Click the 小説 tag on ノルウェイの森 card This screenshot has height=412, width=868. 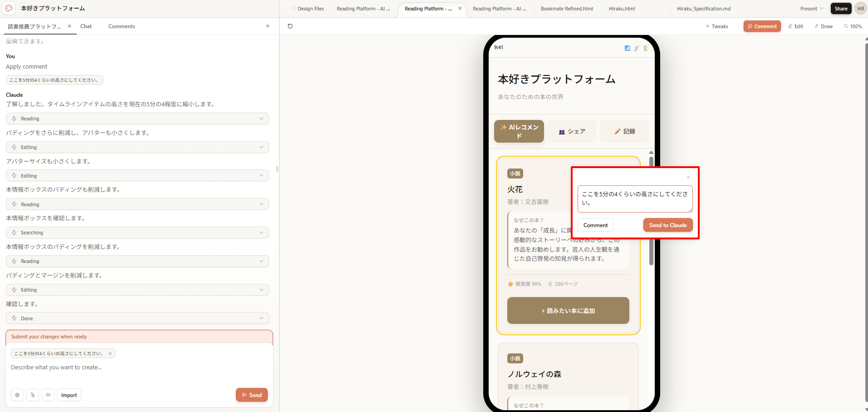[x=515, y=358]
